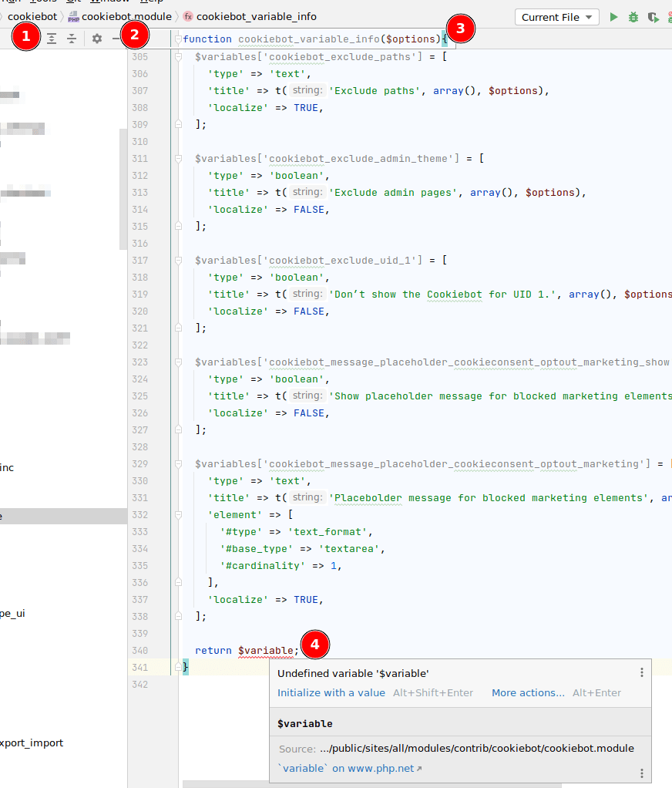This screenshot has height=788, width=672.
Task: Expand all in the Project panel toolbar
Action: pyautogui.click(x=52, y=39)
